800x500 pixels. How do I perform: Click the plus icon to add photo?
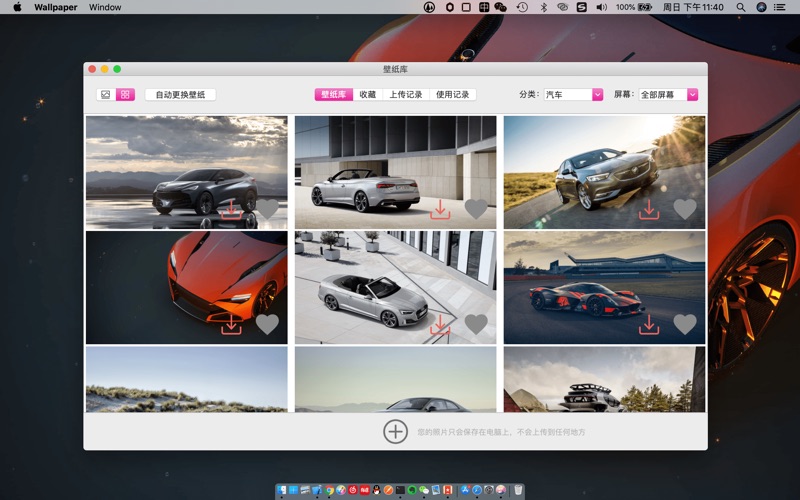coord(395,431)
